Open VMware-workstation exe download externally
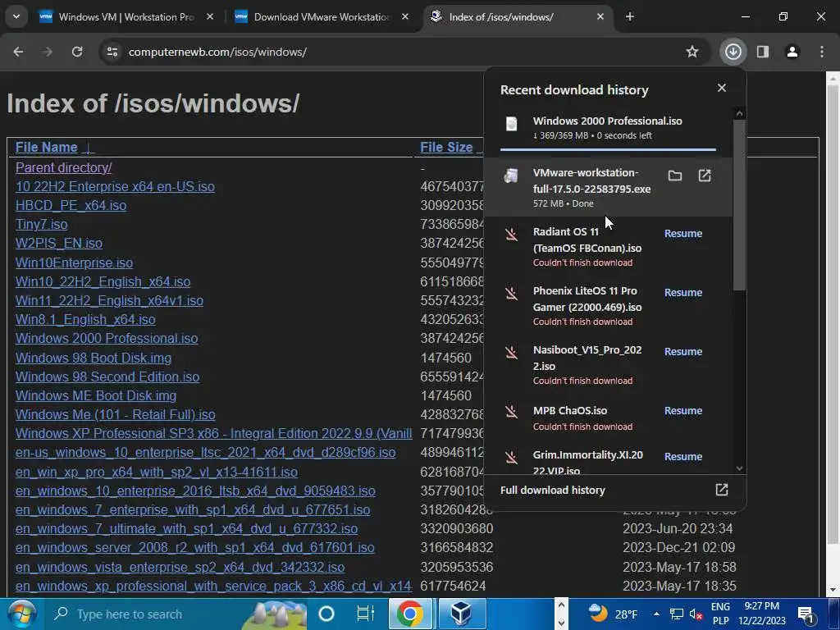Viewport: 840px width, 630px height. point(705,176)
